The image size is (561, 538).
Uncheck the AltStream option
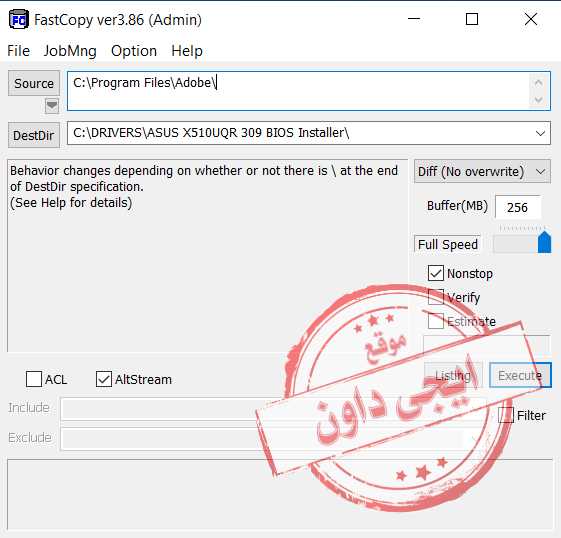pyautogui.click(x=104, y=379)
